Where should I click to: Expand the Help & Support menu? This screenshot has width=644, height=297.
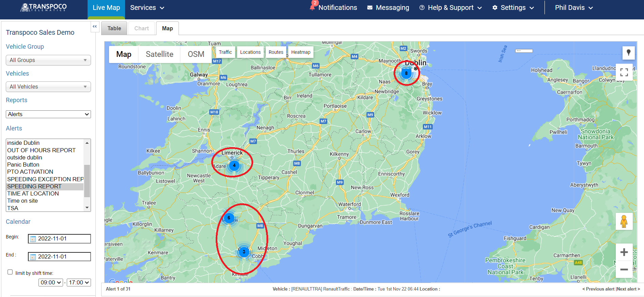tap(450, 7)
